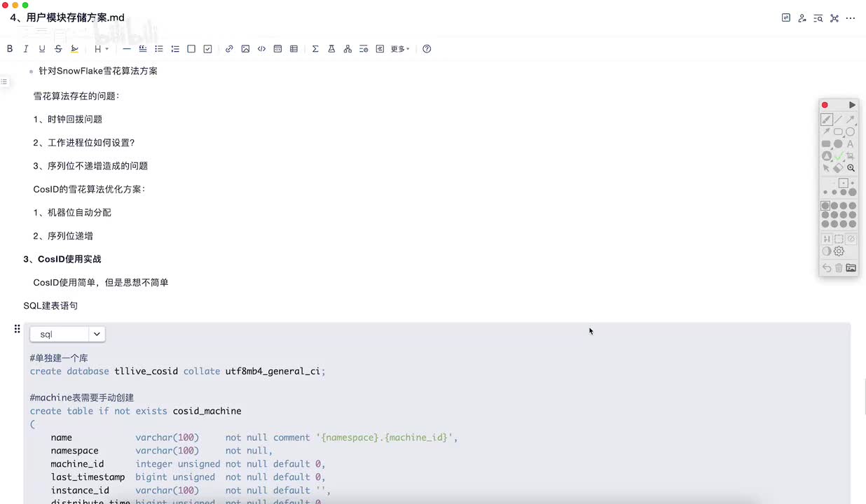Click the flask icon in toolbar
Image resolution: width=866 pixels, height=504 pixels.
pyautogui.click(x=331, y=49)
